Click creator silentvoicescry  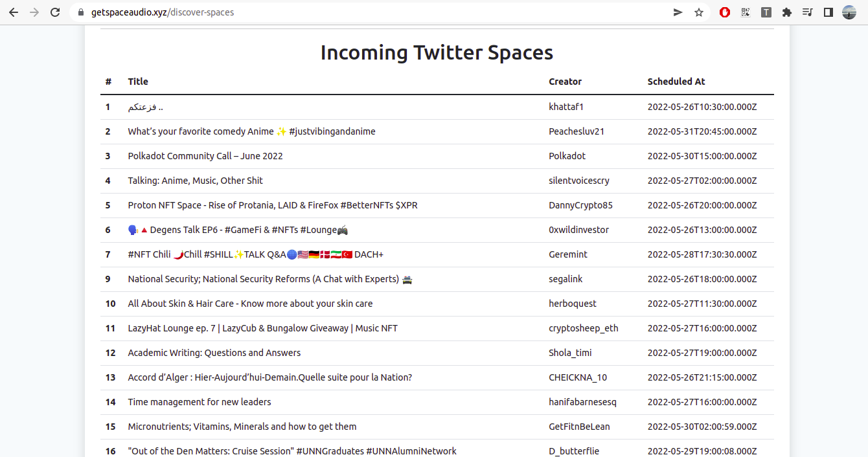579,181
